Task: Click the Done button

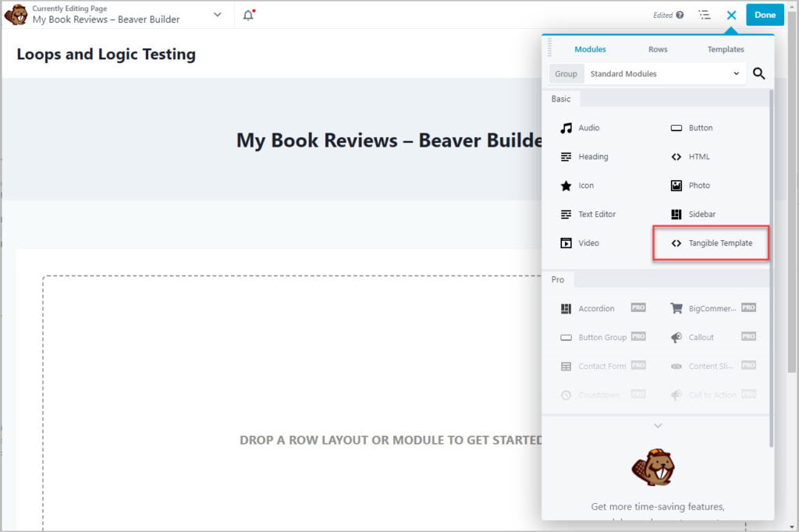Action: pos(765,15)
